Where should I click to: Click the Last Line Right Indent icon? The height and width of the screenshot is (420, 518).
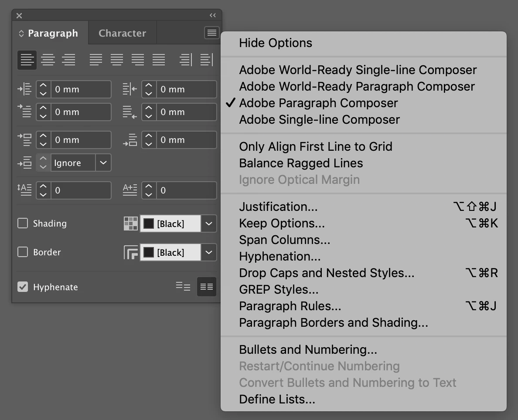pos(129,112)
